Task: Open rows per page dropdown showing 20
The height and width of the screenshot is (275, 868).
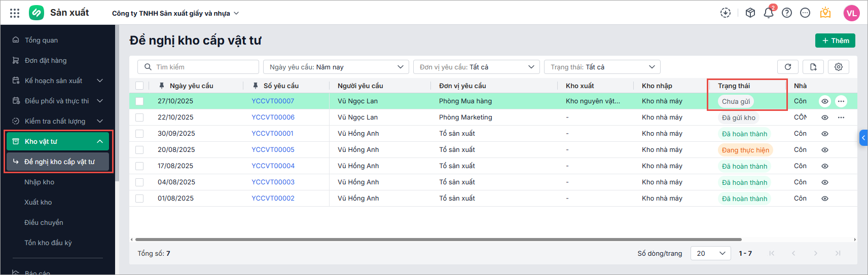Action: (711, 253)
